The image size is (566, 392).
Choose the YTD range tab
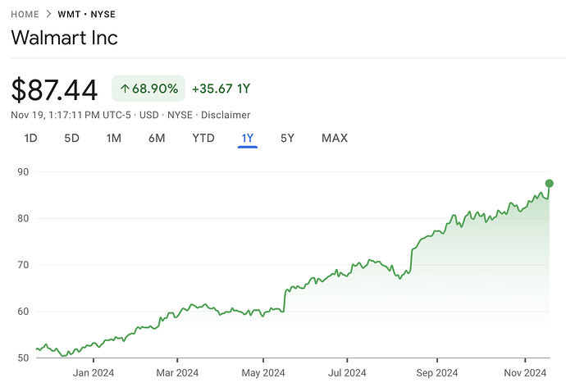click(x=203, y=139)
